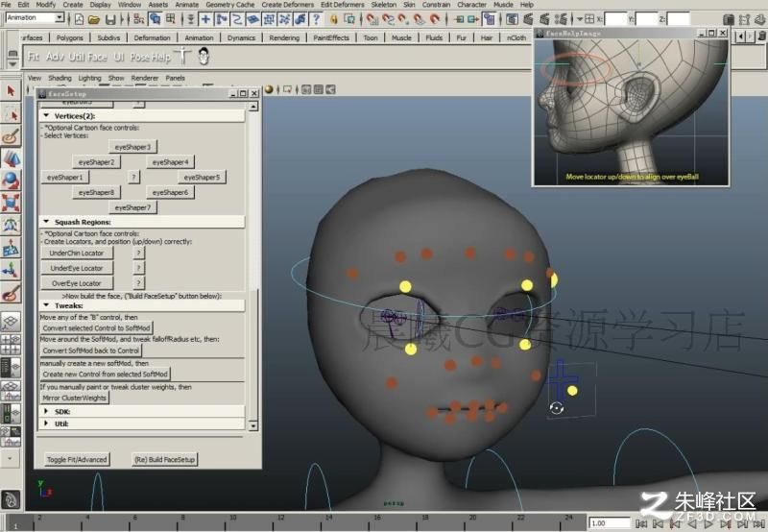This screenshot has height=532, width=768.
Task: Click the question mark help icon in status line
Action: point(317,19)
